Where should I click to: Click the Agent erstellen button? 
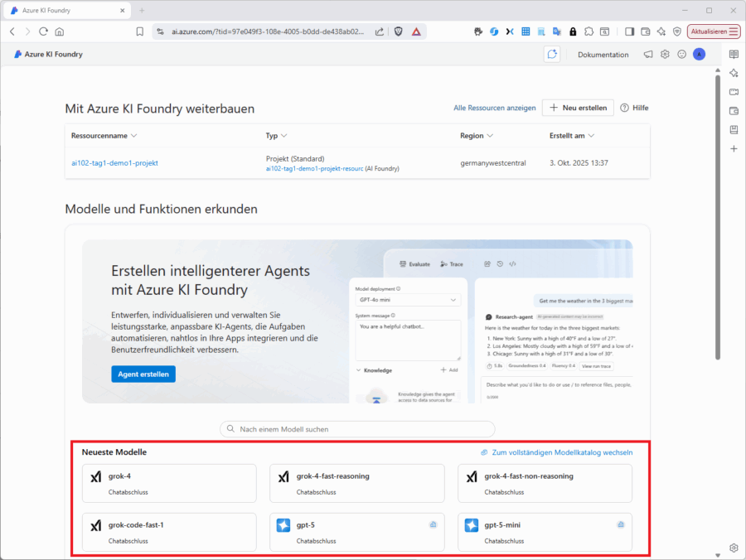143,374
